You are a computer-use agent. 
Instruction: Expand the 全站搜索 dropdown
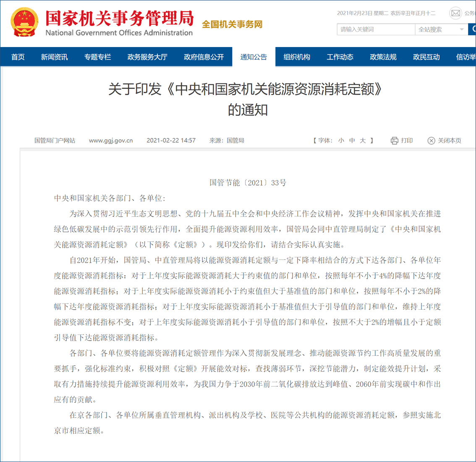(x=442, y=29)
